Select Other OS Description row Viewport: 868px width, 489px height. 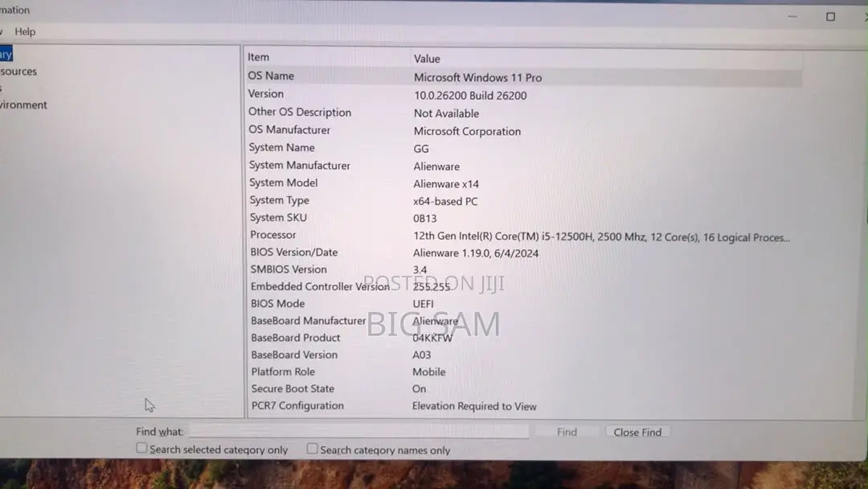tap(300, 112)
